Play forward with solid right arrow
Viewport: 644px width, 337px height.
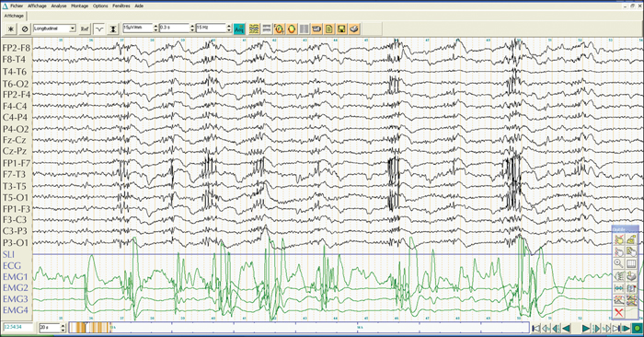tap(586, 328)
